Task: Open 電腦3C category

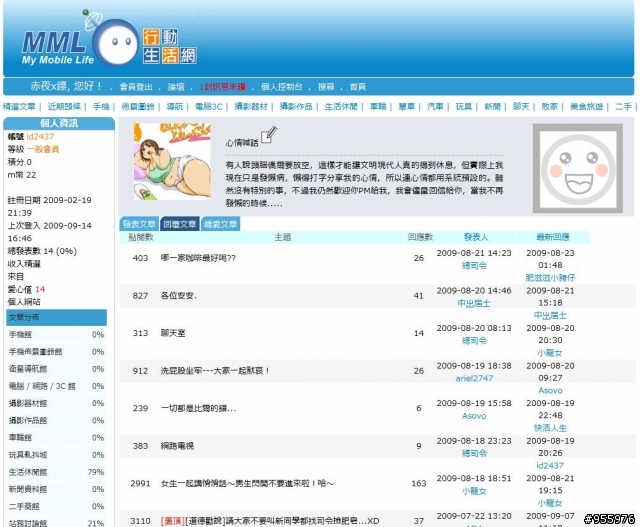Action: 209,107
